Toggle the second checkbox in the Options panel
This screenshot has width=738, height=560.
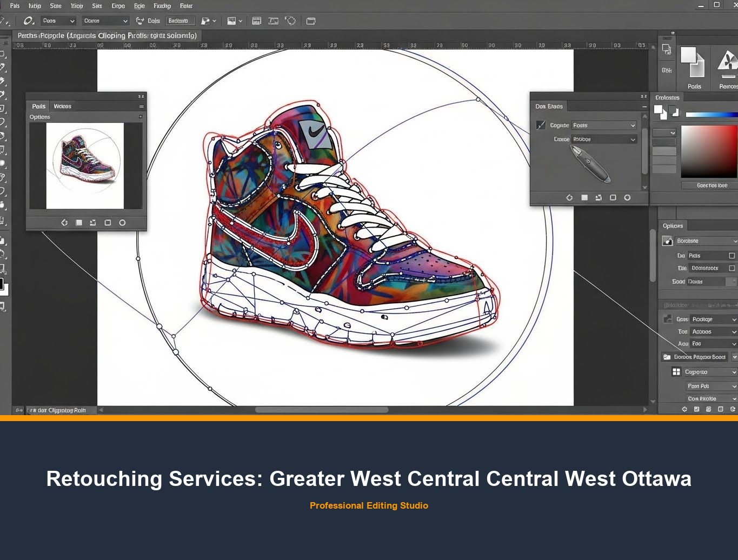(732, 268)
